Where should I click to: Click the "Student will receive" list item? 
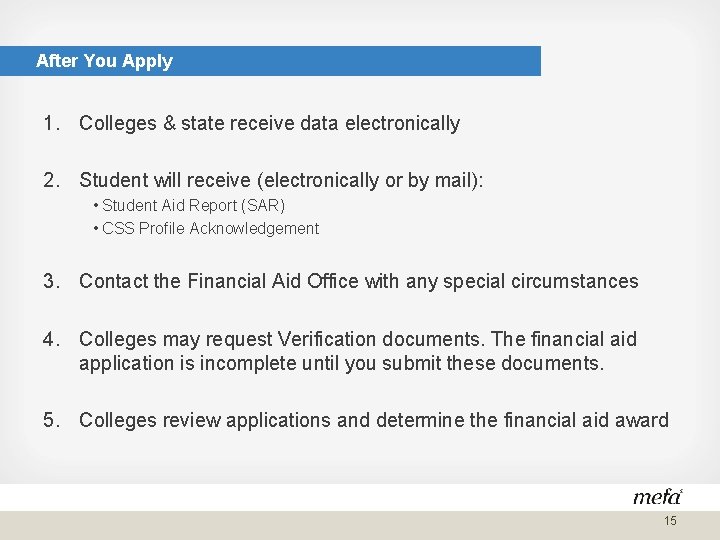(280, 180)
